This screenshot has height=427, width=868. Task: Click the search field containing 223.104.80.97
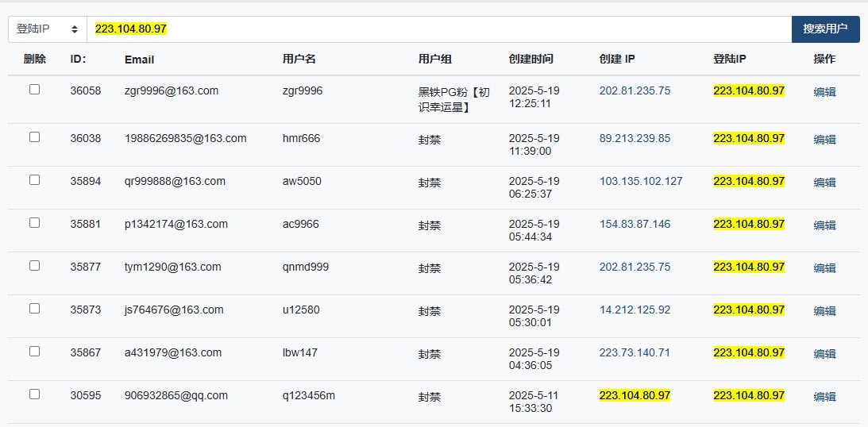pyautogui.click(x=439, y=29)
